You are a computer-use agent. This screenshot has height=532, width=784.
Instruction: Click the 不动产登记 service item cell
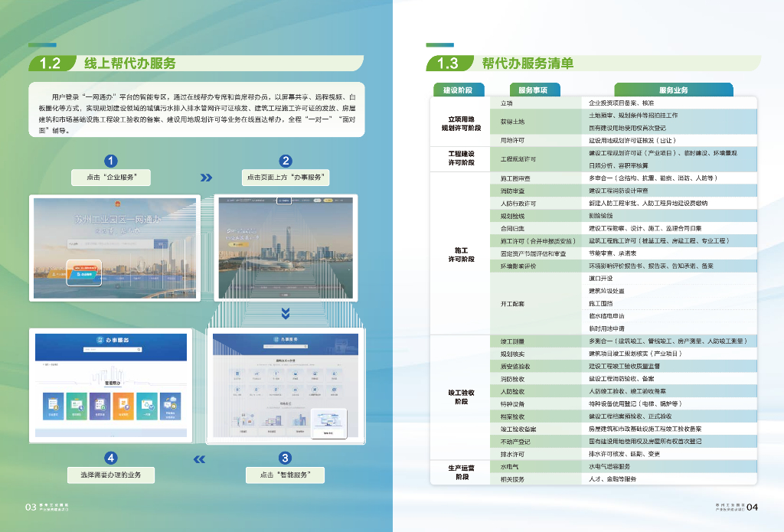pos(536,442)
